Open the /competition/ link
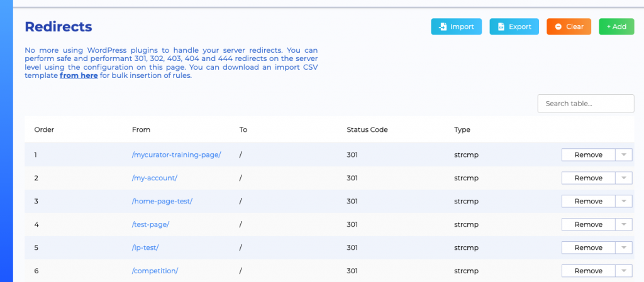 155,271
